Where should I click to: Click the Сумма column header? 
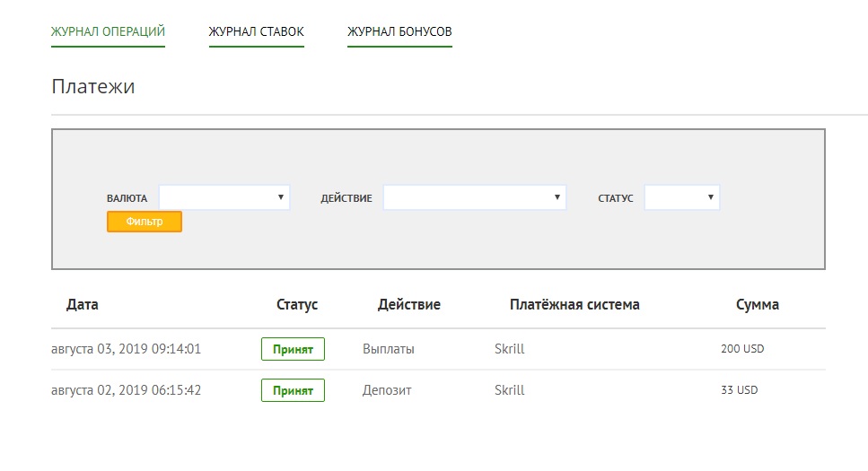pyautogui.click(x=757, y=305)
